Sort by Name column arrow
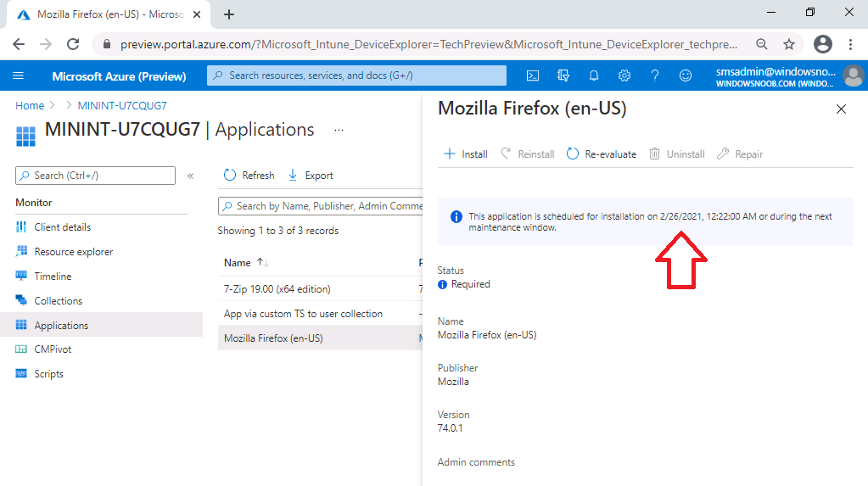The image size is (868, 486). coord(263,262)
